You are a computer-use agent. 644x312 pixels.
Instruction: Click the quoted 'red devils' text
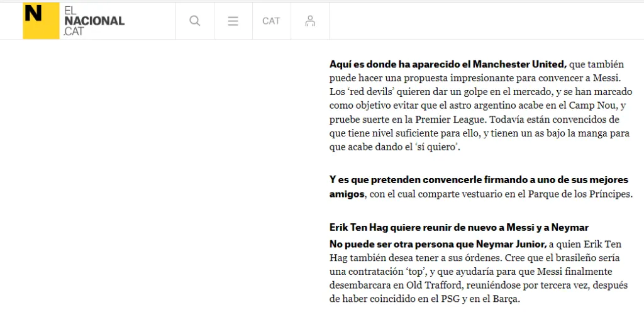tap(370, 92)
